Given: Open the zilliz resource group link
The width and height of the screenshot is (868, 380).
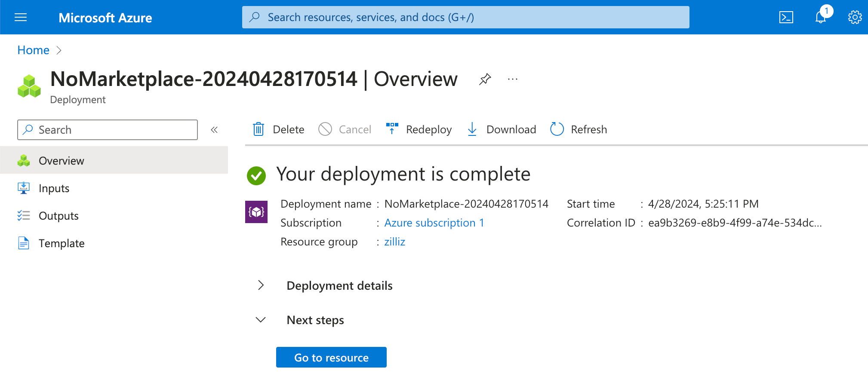Looking at the screenshot, I should 394,242.
